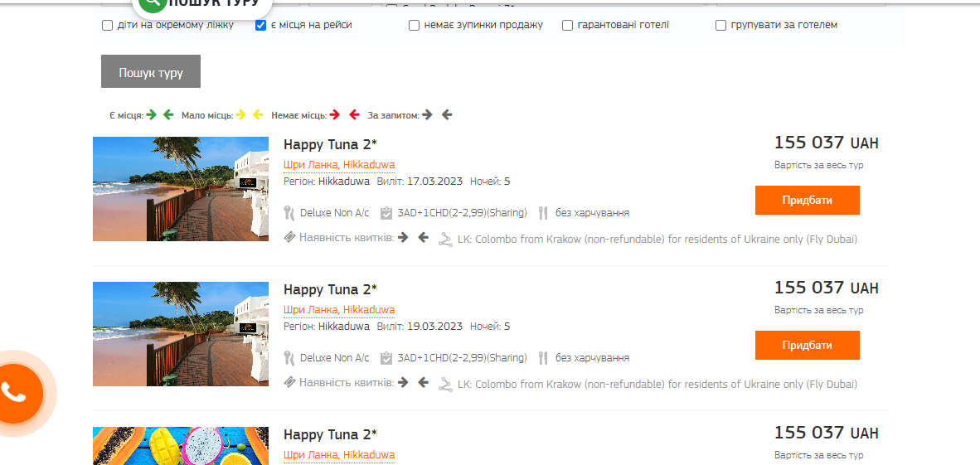The image size is (980, 465).
Task: Click beach photo of the 19.03.2023 tour
Action: [181, 334]
